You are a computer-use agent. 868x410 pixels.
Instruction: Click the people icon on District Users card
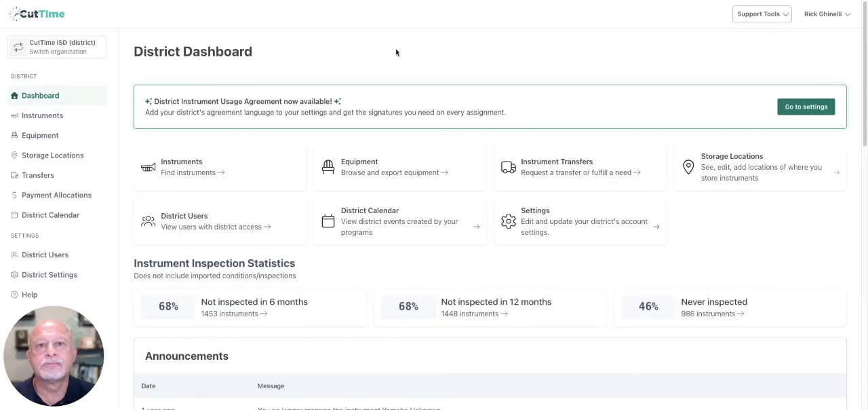(148, 221)
